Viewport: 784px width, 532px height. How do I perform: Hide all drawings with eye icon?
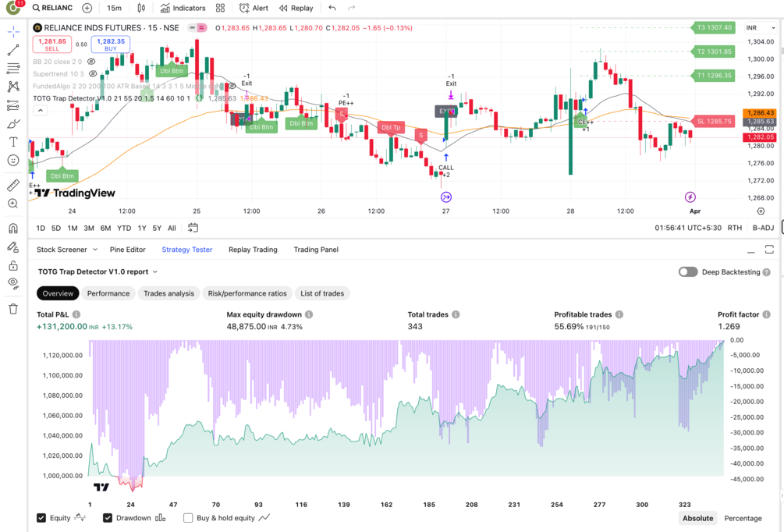pyautogui.click(x=13, y=283)
